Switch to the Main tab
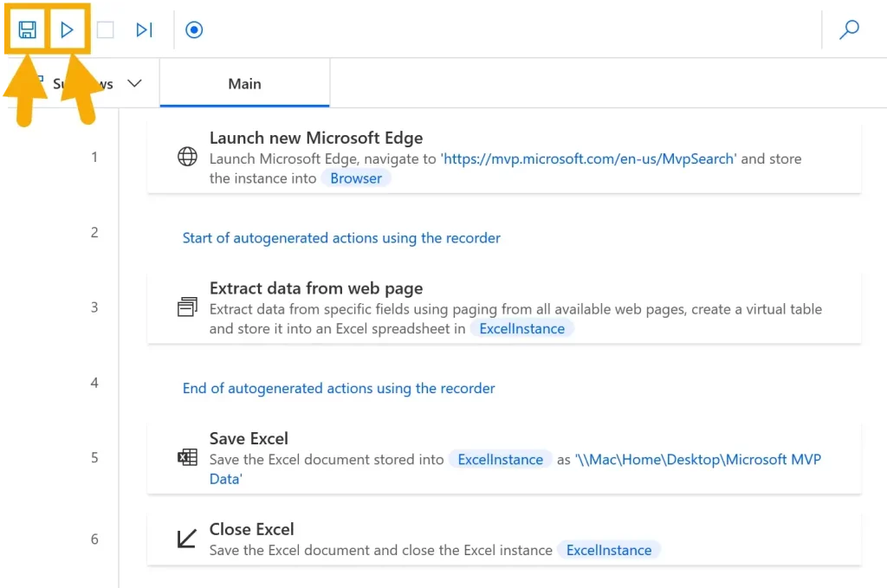The image size is (887, 588). pyautogui.click(x=244, y=84)
